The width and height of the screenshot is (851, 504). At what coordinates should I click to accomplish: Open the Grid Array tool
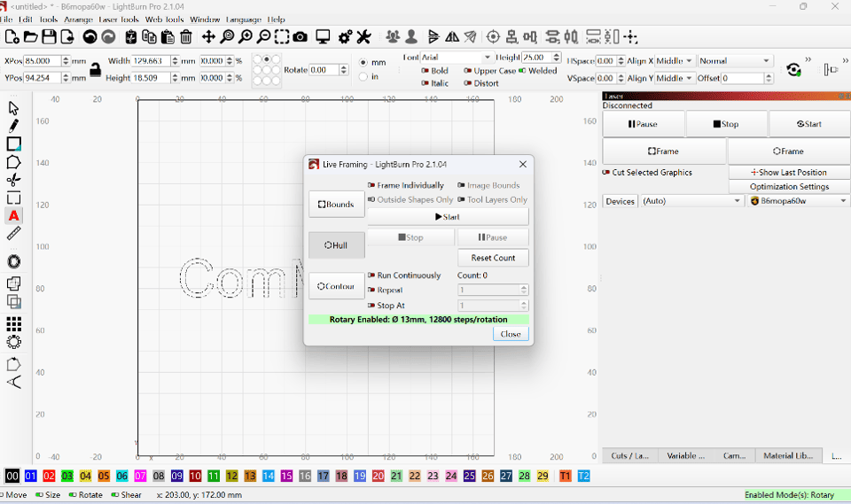coord(13,324)
